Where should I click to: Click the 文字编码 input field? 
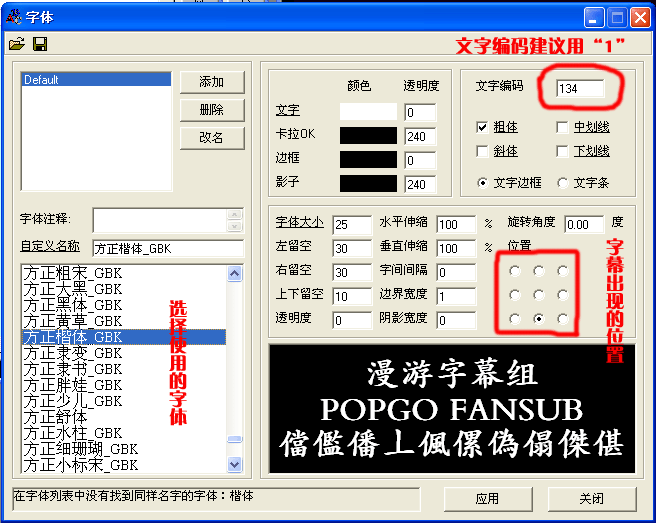pos(580,88)
